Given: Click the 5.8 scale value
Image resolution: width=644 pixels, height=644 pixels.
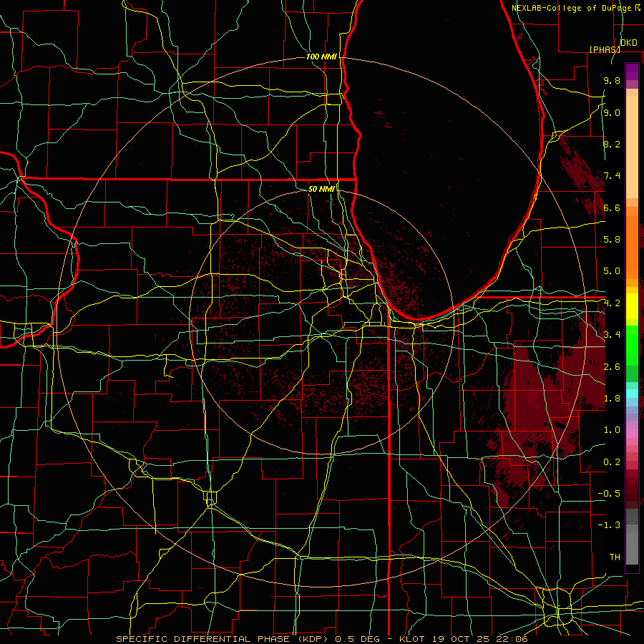Looking at the screenshot, I should pos(612,240).
